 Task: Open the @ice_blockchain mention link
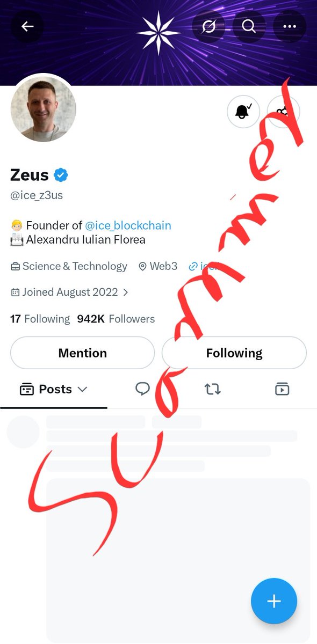(128, 225)
